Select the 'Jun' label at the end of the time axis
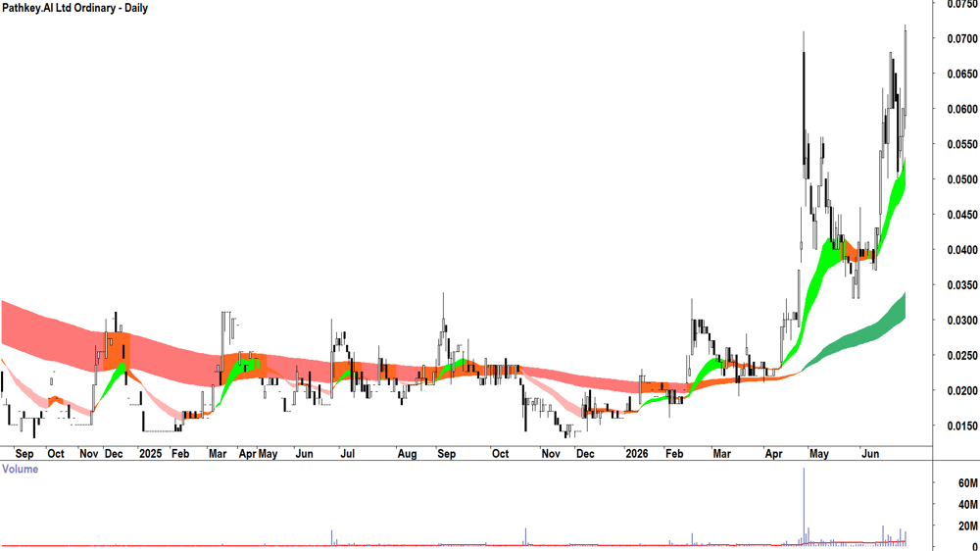Viewport: 980px width, 551px height. point(870,453)
